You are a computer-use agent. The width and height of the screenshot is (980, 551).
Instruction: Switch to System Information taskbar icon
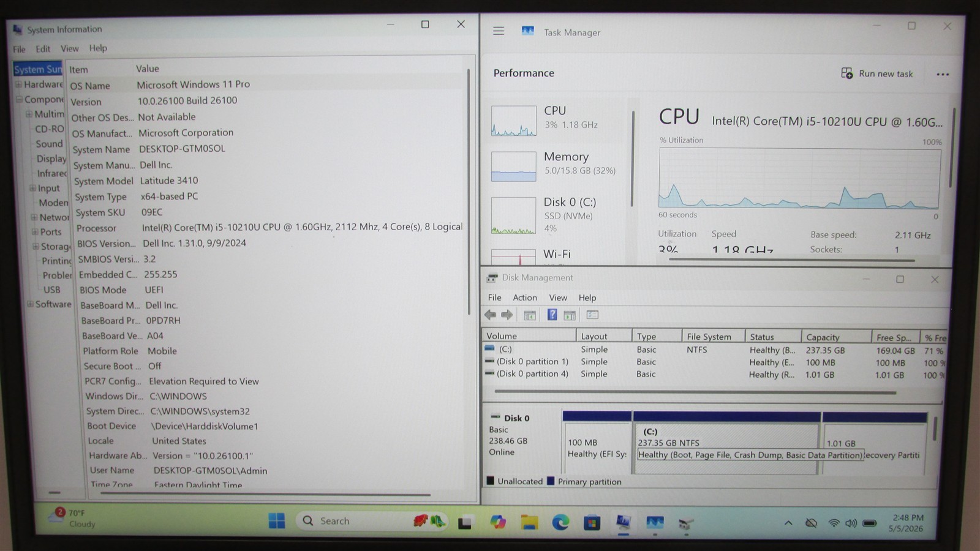tap(623, 522)
